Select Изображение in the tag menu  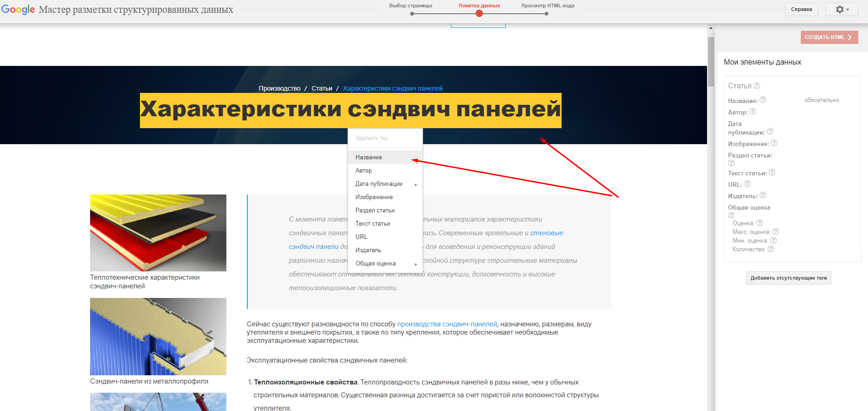click(x=385, y=197)
